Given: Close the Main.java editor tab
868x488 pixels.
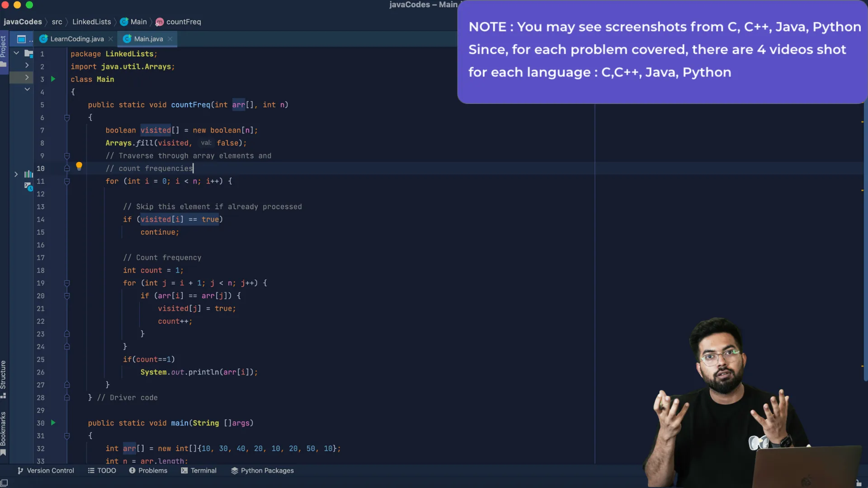Looking at the screenshot, I should (170, 39).
